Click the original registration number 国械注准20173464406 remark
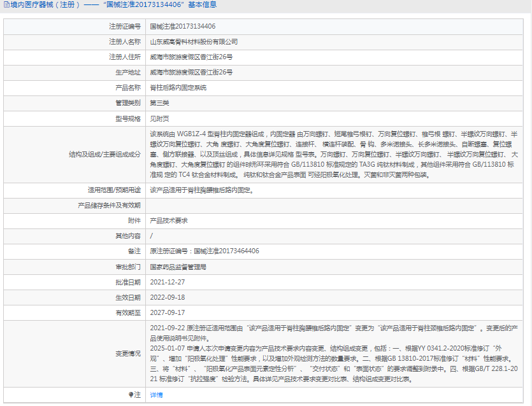532x406 pixels. point(205,251)
